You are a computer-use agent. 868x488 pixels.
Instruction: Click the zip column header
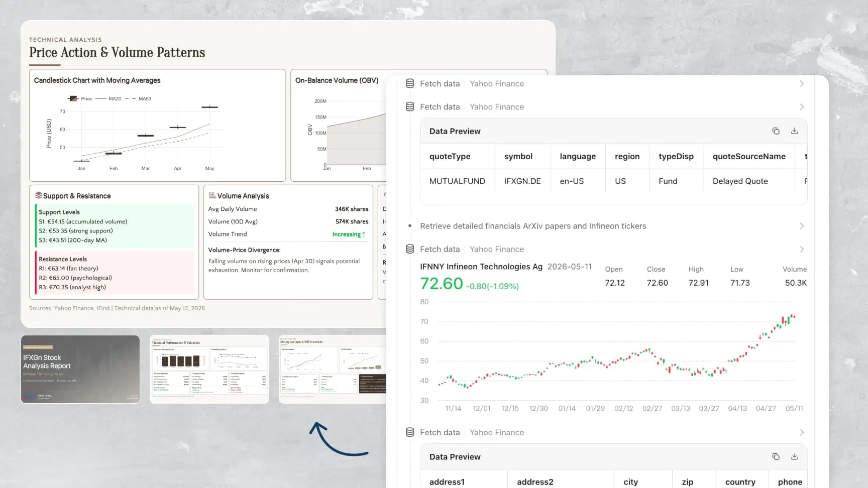(688, 482)
